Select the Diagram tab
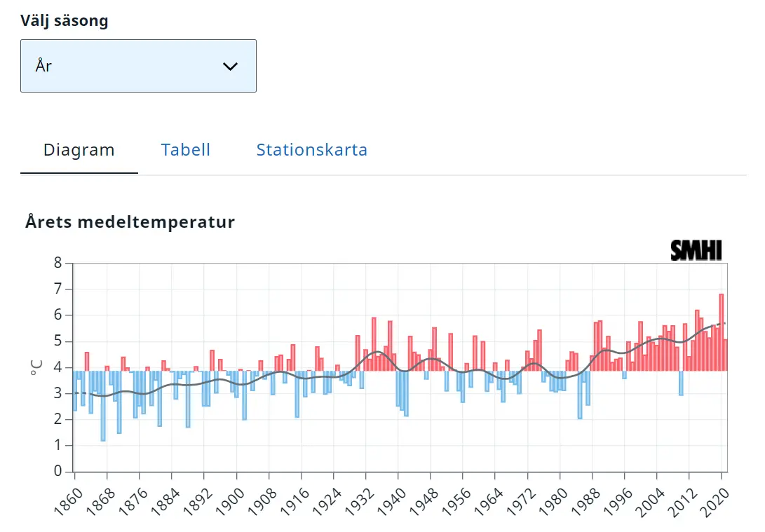765x532 pixels. 79,150
